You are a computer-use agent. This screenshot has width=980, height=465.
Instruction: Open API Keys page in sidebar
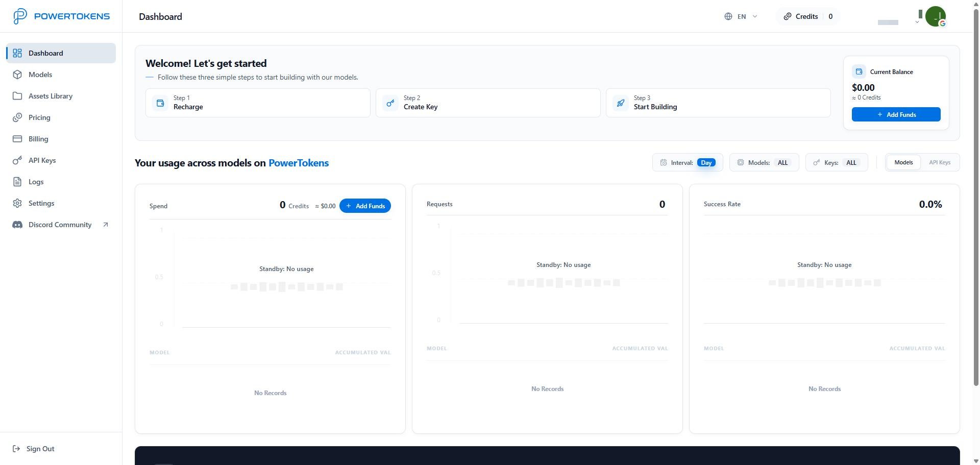(x=61, y=160)
